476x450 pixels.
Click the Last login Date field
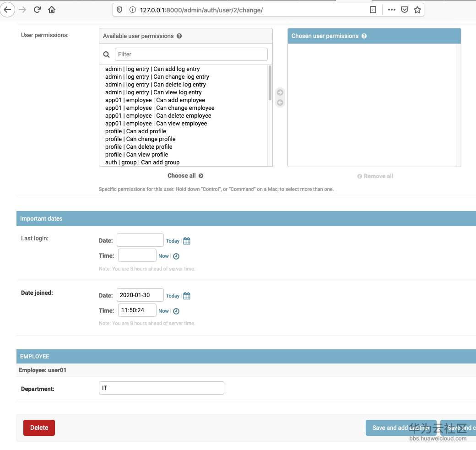point(140,240)
